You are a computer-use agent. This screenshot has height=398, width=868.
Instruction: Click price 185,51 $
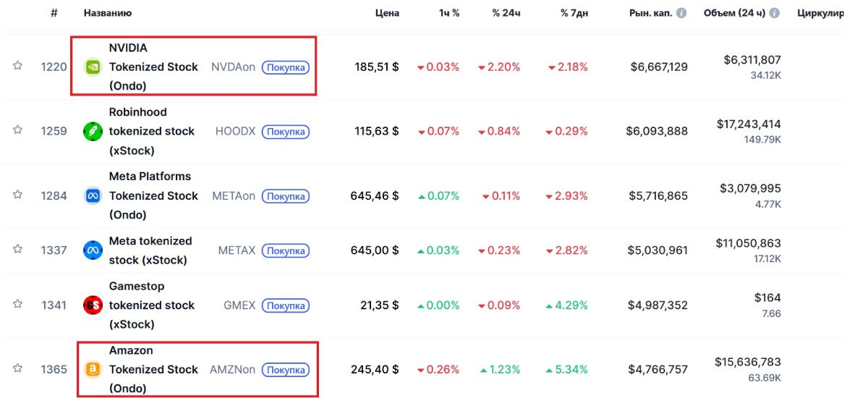pos(376,67)
